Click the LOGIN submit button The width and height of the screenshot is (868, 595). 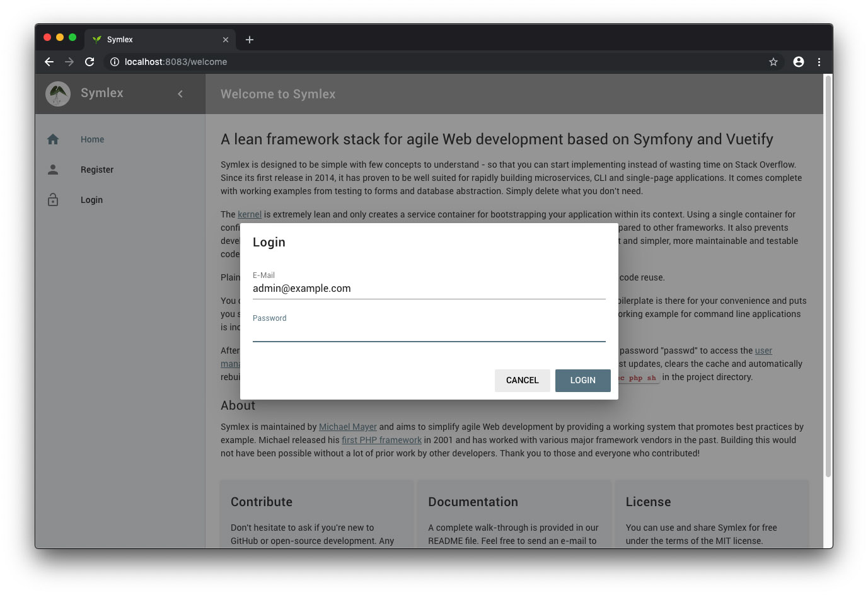point(583,381)
